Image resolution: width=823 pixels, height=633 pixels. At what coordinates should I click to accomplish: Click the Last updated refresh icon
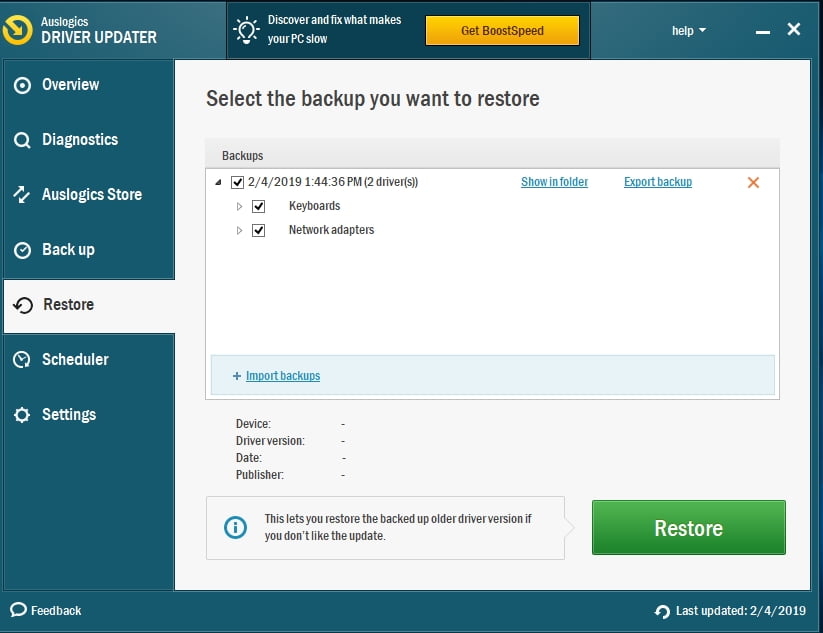point(662,611)
